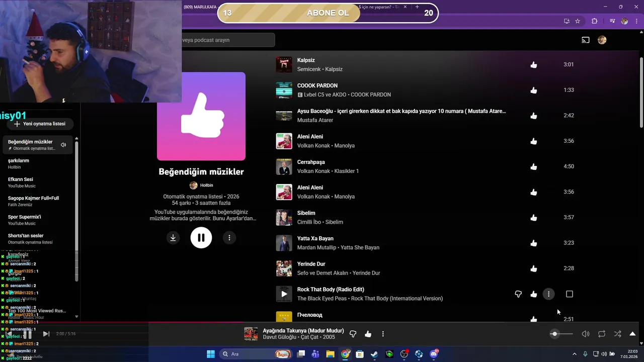Screen dimensions: 644x362
Task: Open Beğendiğim müzikler in sidebar
Action: pyautogui.click(x=38, y=145)
